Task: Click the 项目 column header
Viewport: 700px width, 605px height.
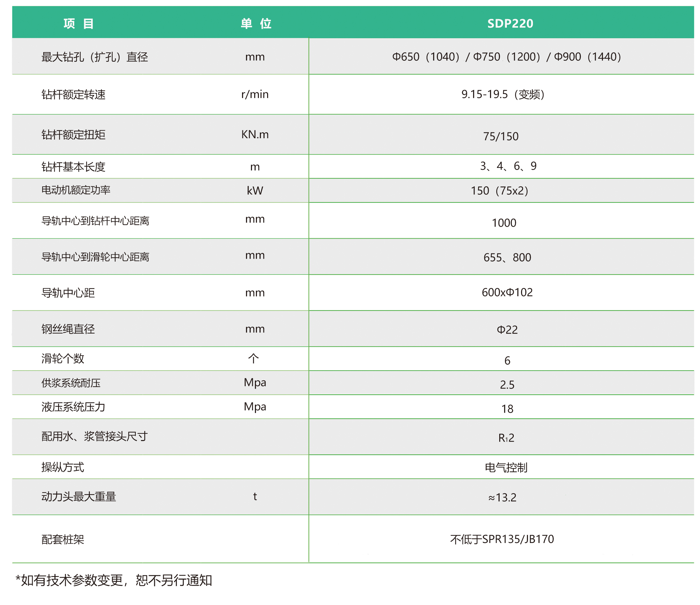Action: 79,24
